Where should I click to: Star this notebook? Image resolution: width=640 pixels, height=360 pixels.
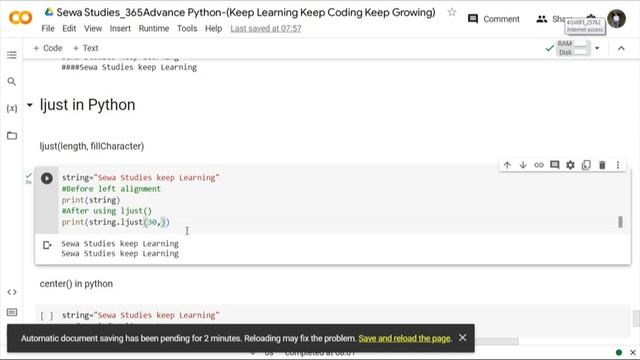point(451,12)
